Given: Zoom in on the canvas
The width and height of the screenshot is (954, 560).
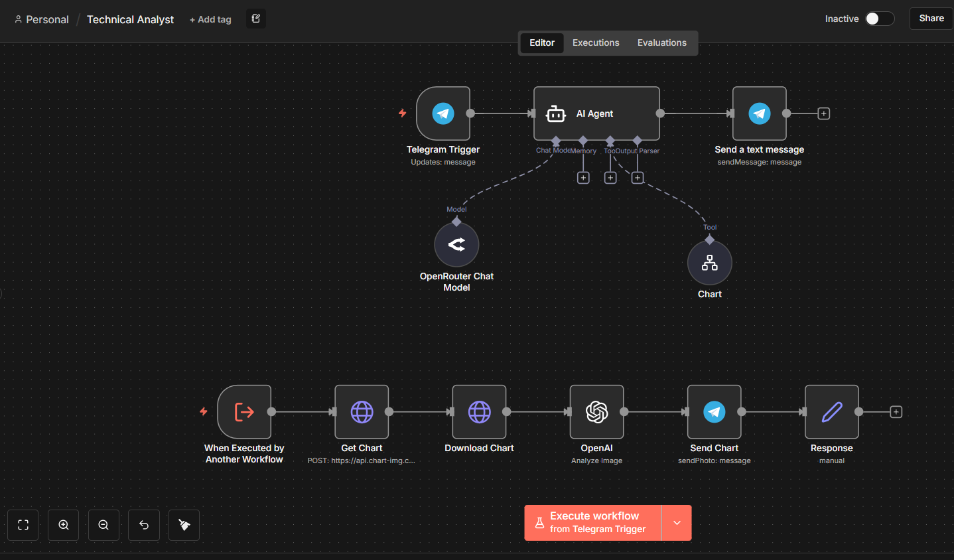Looking at the screenshot, I should 63,525.
